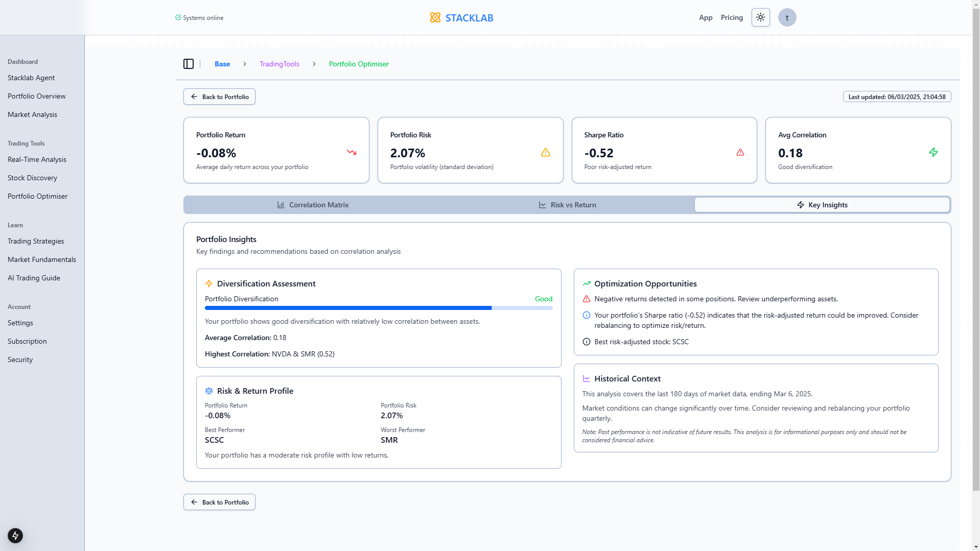Click the green lightning icon on Avg Correlation card

click(934, 152)
